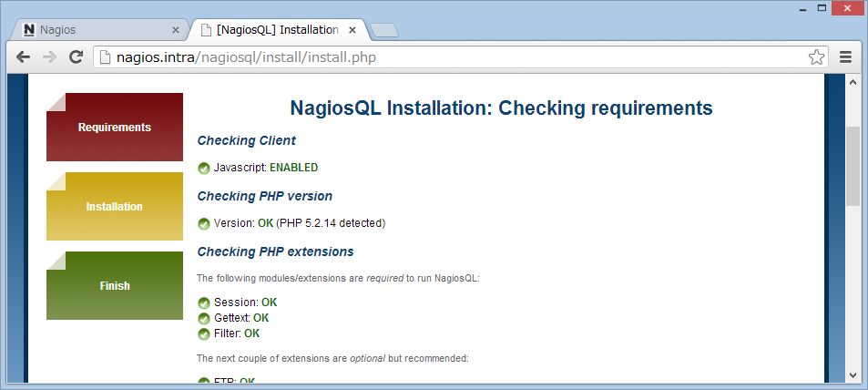Click the heading NagiosQL Installation: Checking requirements

[501, 108]
